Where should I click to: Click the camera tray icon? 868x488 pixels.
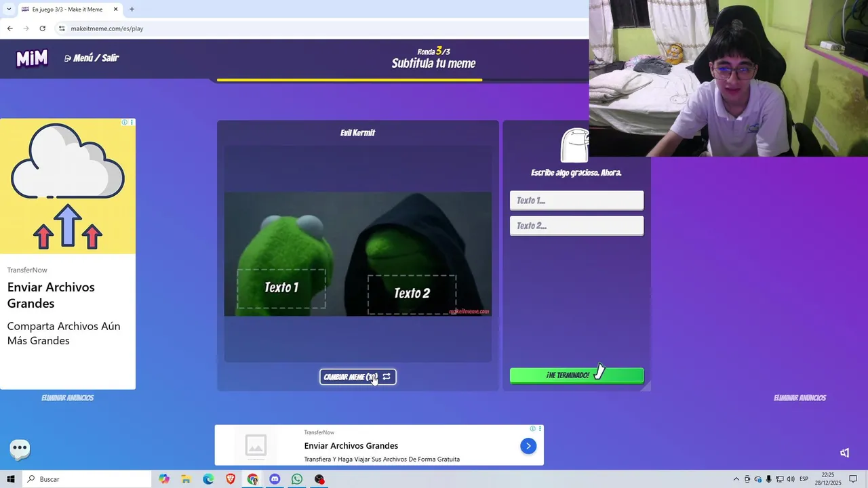(747, 479)
